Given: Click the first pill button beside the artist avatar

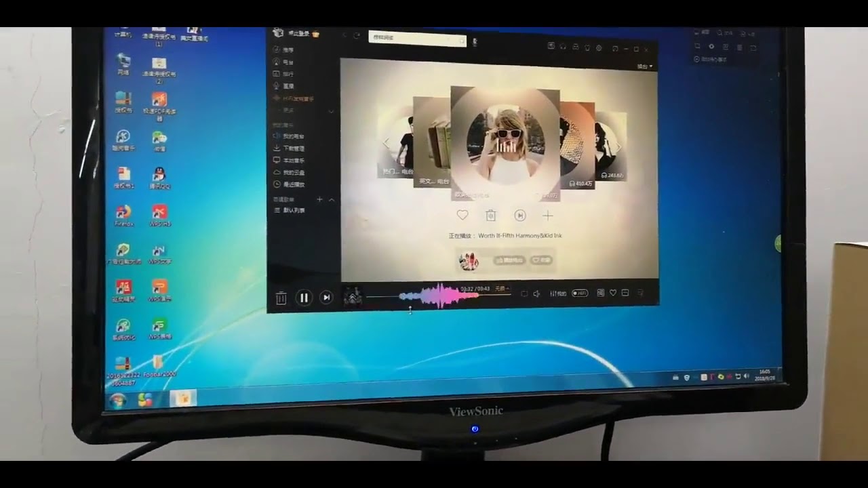Looking at the screenshot, I should tap(510, 260).
